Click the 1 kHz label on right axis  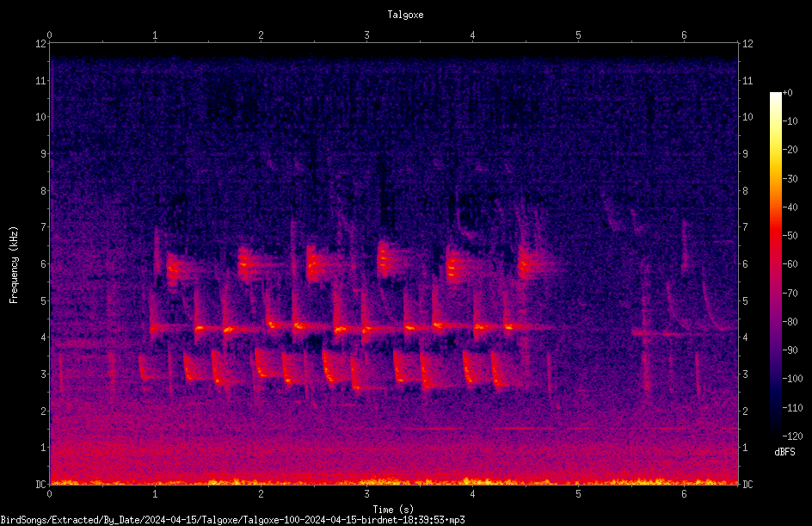[x=745, y=448]
